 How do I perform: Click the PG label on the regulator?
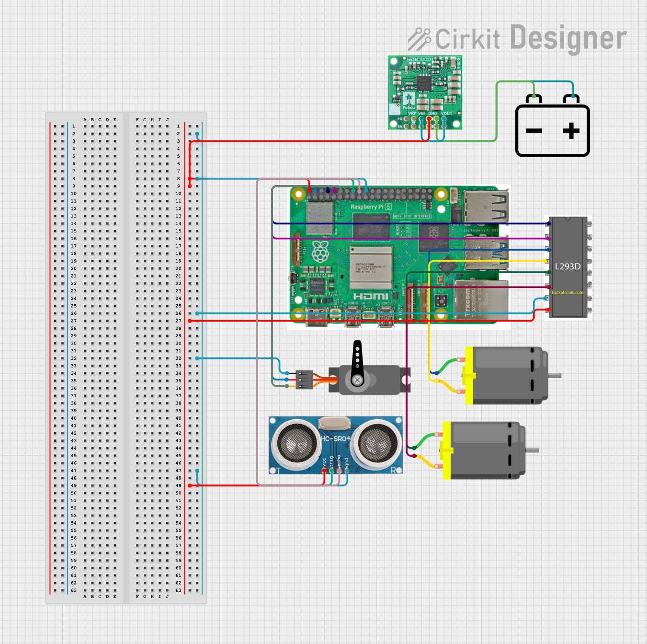pos(400,119)
